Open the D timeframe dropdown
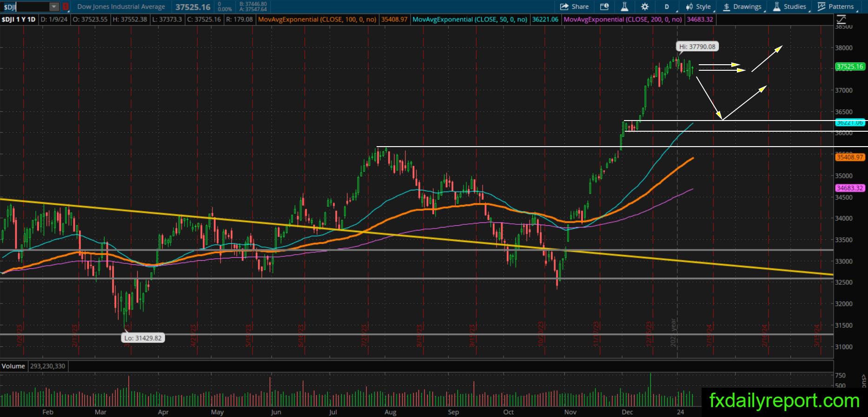The image size is (868, 417). point(667,7)
